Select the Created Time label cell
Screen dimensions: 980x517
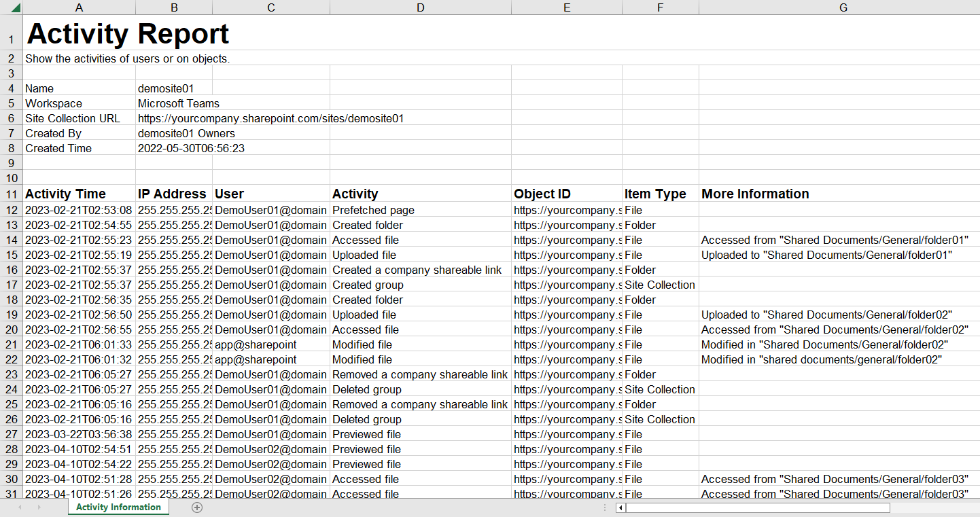(79, 148)
